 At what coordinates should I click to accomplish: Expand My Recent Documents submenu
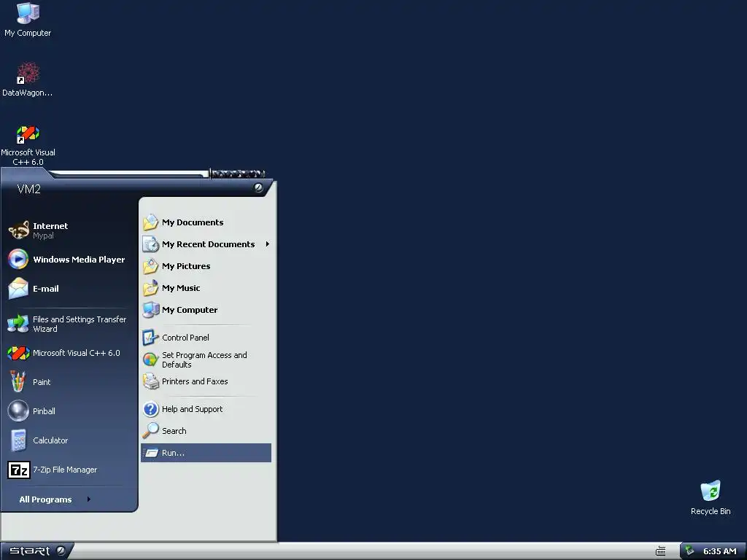point(206,244)
